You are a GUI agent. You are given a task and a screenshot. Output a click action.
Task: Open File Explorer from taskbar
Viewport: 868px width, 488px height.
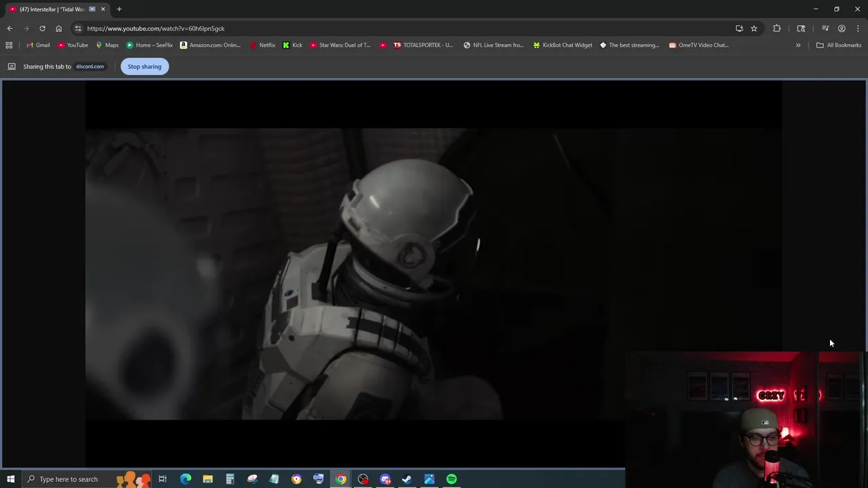pyautogui.click(x=208, y=479)
